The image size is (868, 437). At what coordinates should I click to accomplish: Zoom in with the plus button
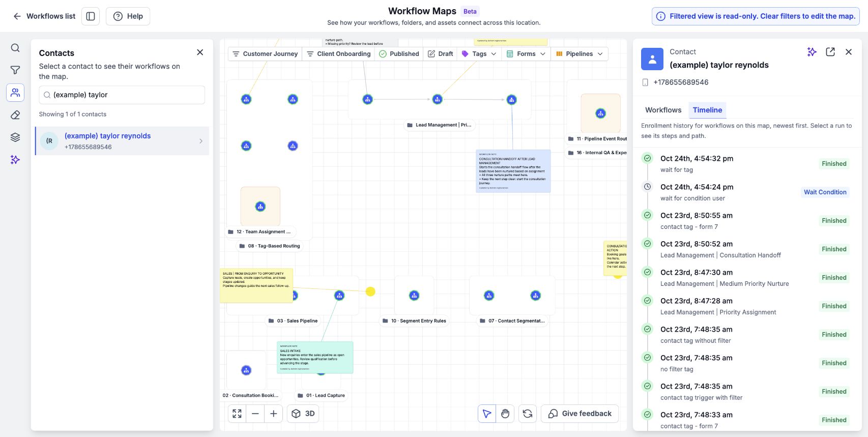274,414
